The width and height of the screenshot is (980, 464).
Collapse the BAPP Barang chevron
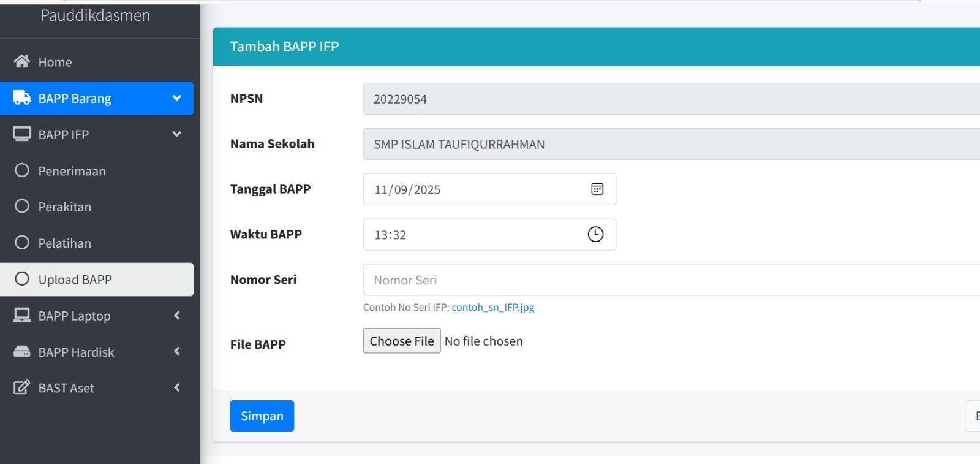click(177, 98)
